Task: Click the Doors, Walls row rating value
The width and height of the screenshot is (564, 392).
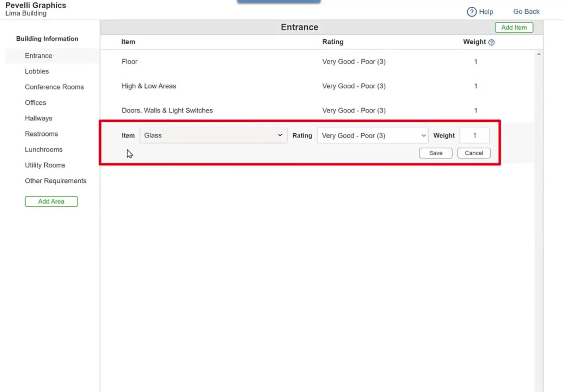Action: pos(354,110)
